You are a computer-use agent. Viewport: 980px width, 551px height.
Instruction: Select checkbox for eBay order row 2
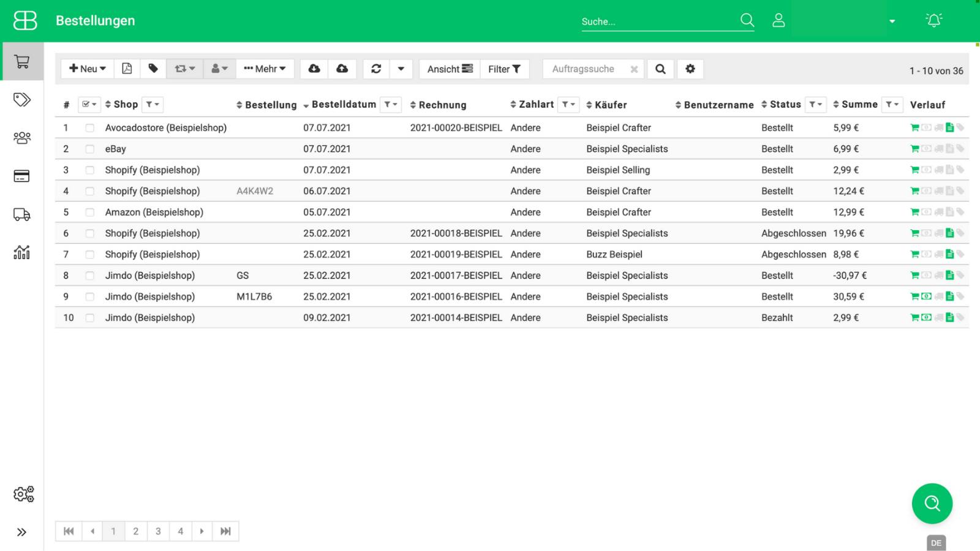click(90, 149)
